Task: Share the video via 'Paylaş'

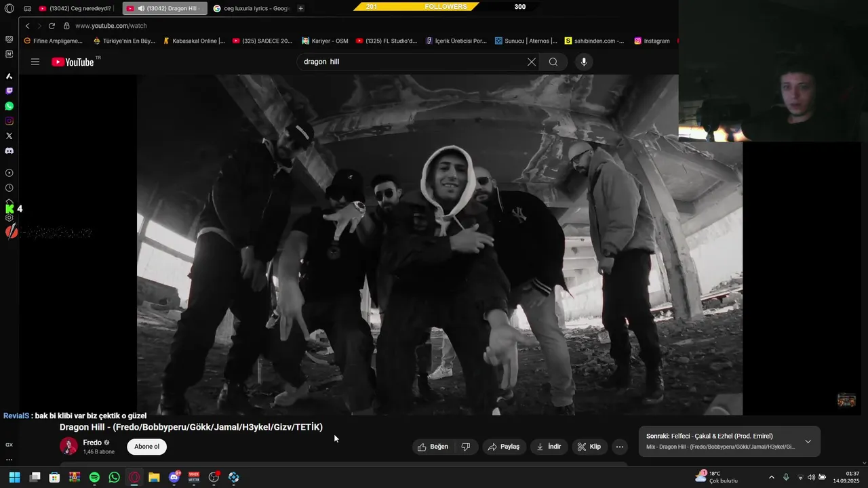Action: click(x=504, y=447)
